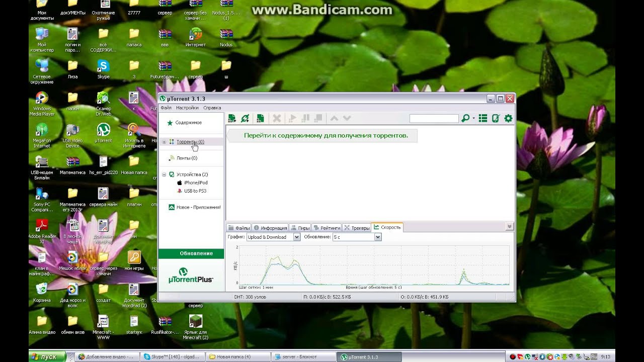This screenshot has height=362, width=644.
Task: Select the Ярлык для Minecraft (2) icon
Action: tap(195, 327)
